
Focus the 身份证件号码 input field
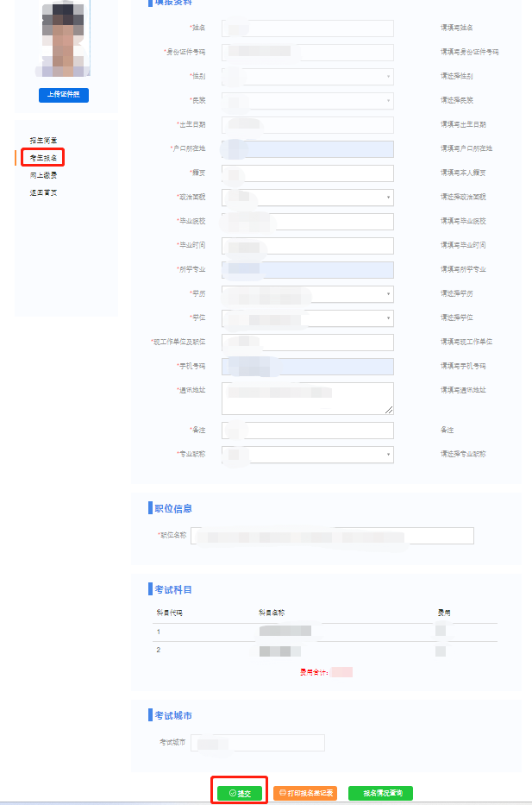307,53
